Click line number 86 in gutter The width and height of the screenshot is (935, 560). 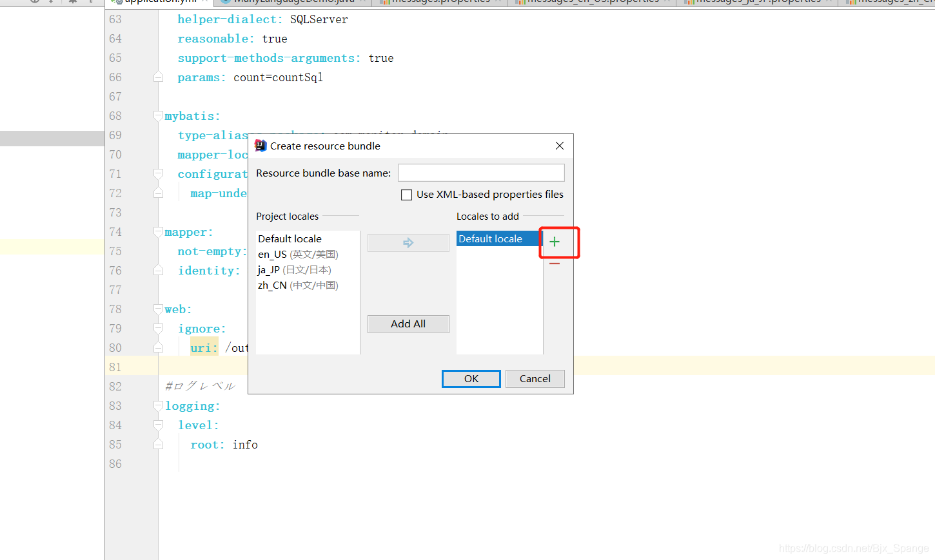coord(115,464)
